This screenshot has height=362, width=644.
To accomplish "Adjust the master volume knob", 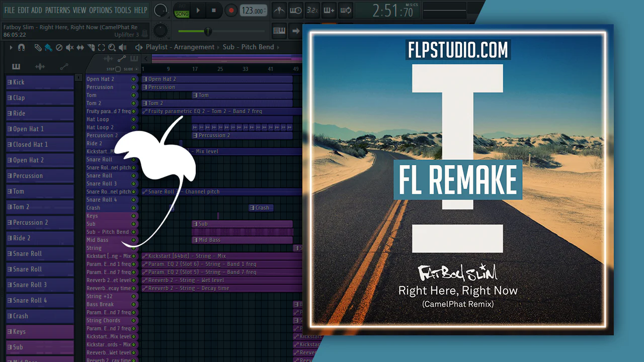I will click(x=160, y=10).
